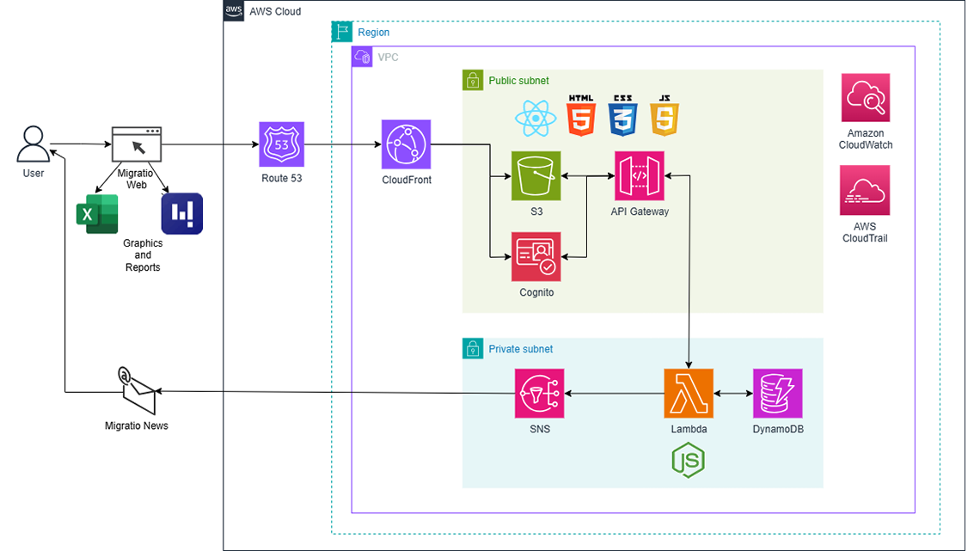Click the CloudFront distribution icon
This screenshot has width=980, height=551.
pos(406,144)
